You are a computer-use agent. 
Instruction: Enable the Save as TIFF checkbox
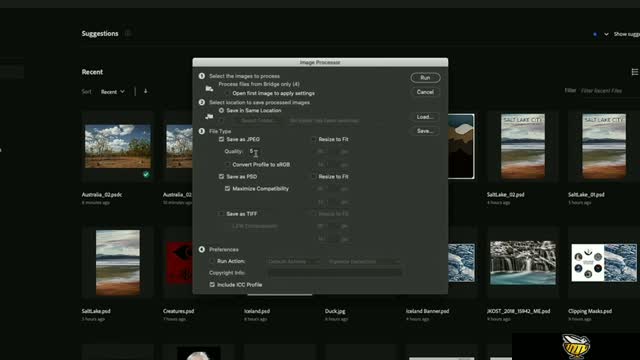(221, 214)
